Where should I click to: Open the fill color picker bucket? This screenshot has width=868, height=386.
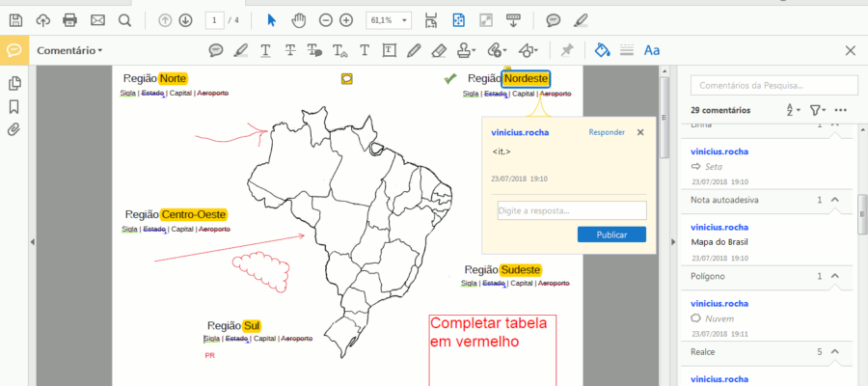(602, 50)
